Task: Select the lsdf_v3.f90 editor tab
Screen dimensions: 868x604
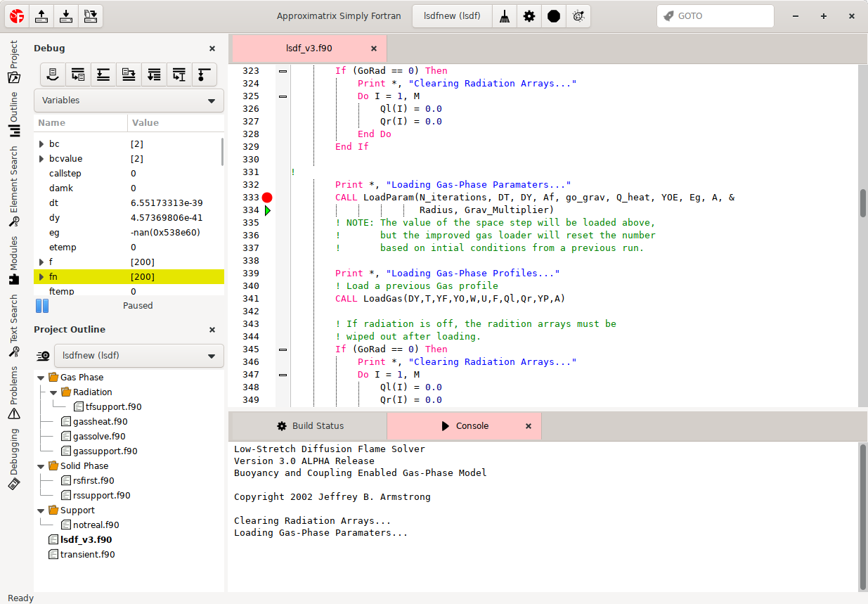Action: click(x=309, y=49)
